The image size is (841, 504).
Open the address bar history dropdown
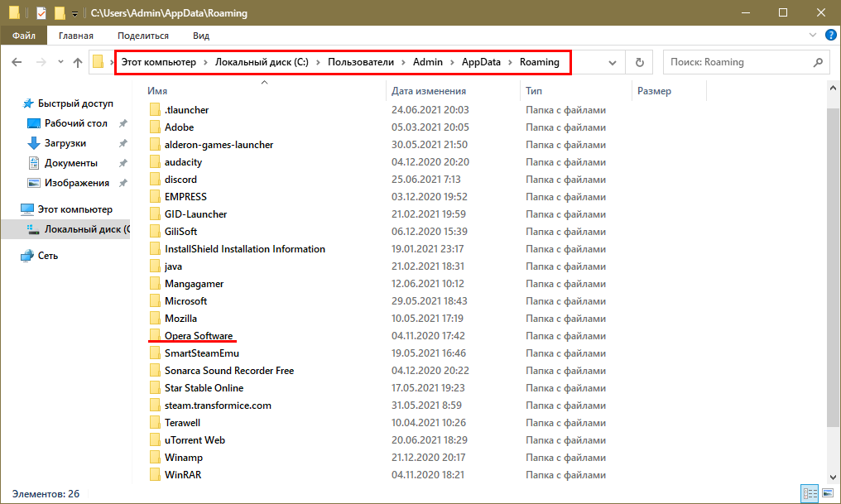[x=613, y=62]
